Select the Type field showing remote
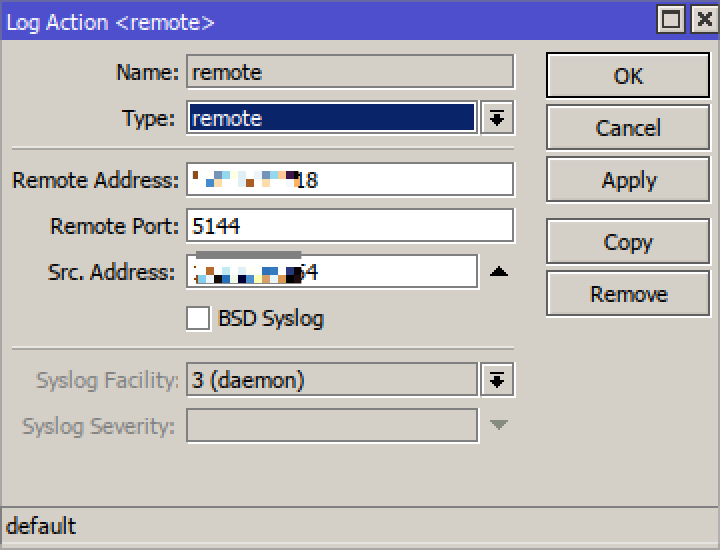720x550 pixels. (331, 118)
